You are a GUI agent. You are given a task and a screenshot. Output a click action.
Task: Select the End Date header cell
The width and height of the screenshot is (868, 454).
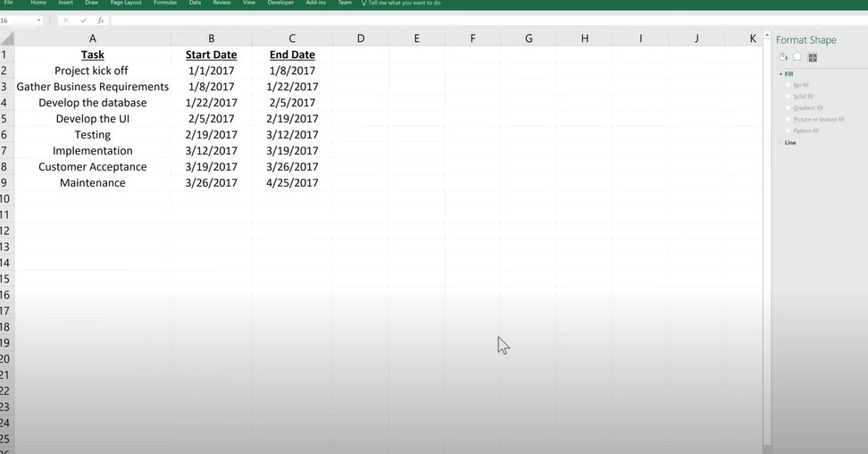(292, 55)
